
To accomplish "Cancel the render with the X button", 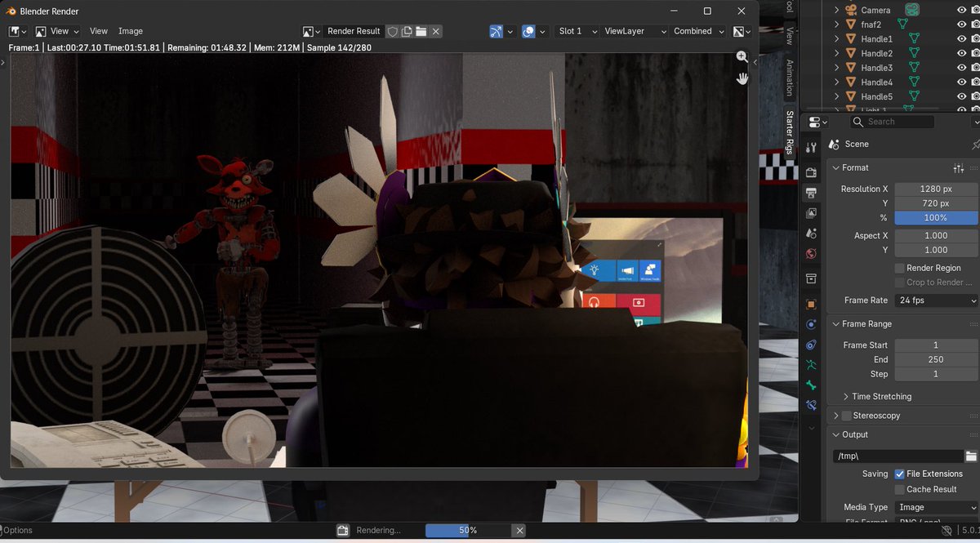I will pyautogui.click(x=519, y=530).
